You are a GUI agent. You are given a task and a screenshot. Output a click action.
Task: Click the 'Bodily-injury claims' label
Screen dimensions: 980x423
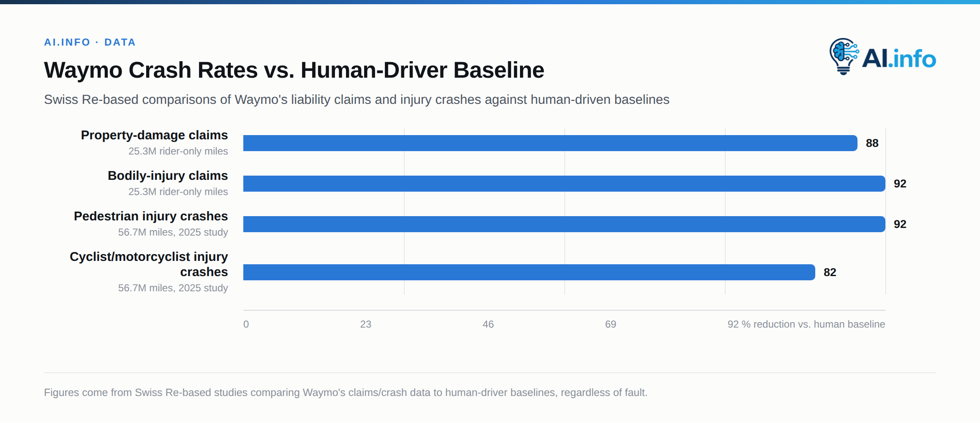[168, 176]
